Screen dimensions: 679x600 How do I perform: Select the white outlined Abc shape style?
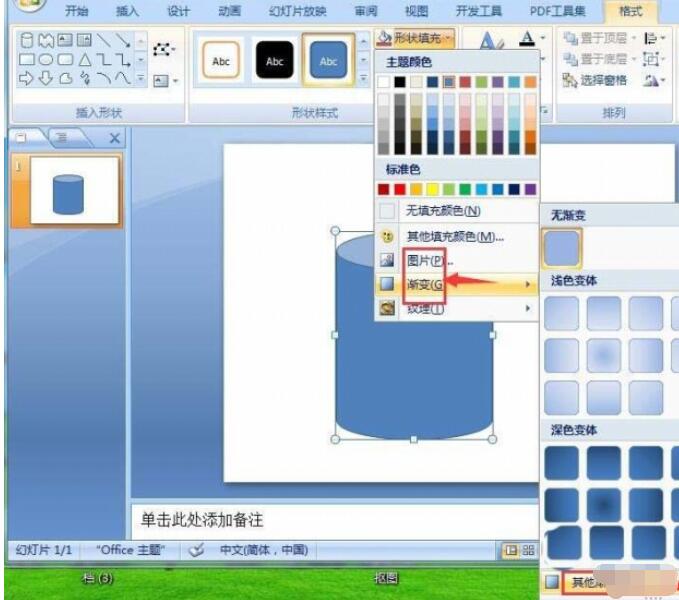[221, 61]
